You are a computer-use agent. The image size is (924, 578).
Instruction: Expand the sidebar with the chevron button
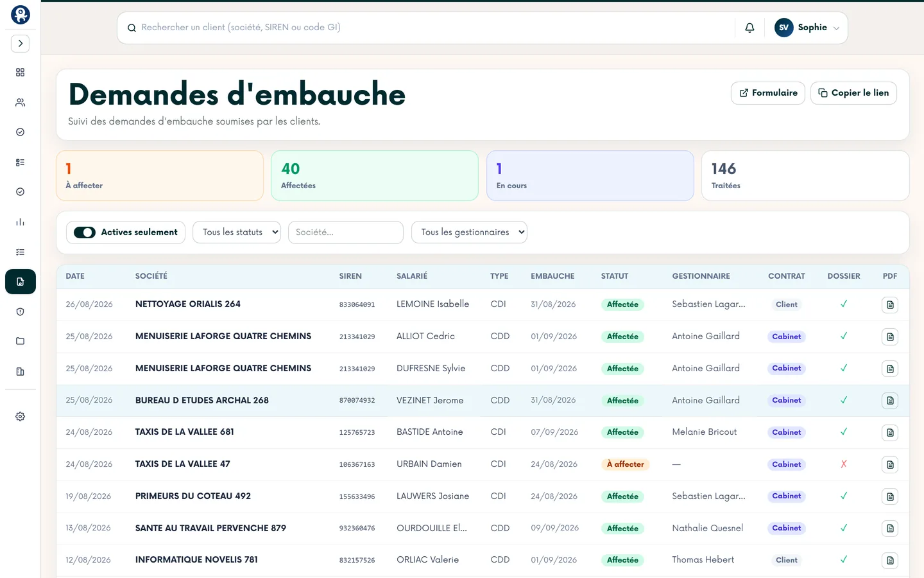[x=21, y=44]
